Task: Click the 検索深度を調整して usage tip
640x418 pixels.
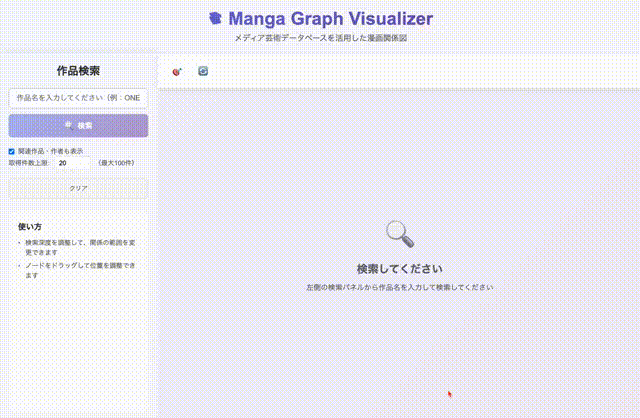Action: [x=80, y=247]
